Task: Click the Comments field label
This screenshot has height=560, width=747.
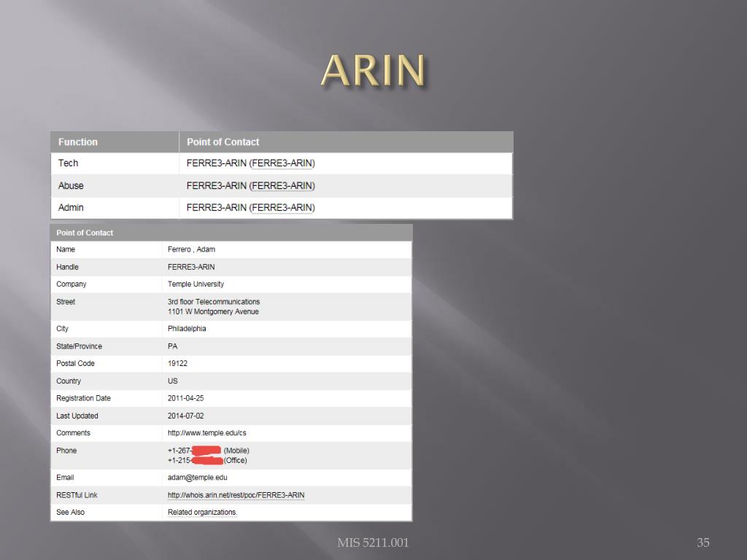Action: tap(74, 433)
